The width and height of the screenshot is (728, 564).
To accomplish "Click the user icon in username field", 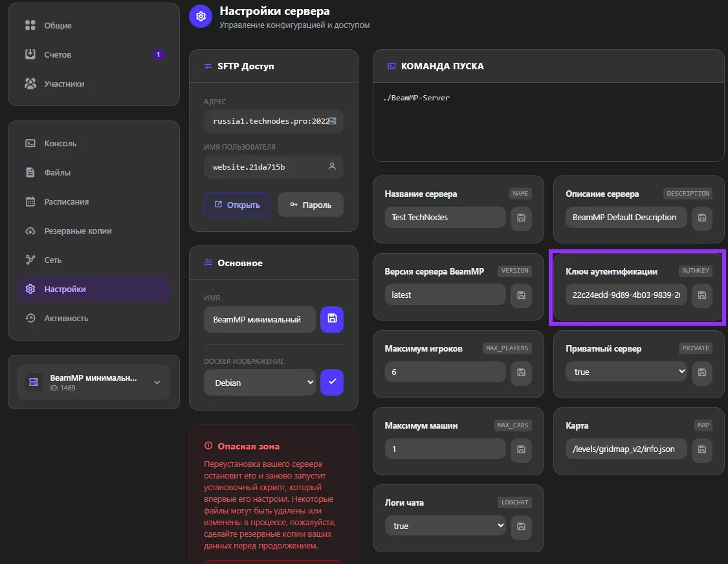I will [332, 166].
